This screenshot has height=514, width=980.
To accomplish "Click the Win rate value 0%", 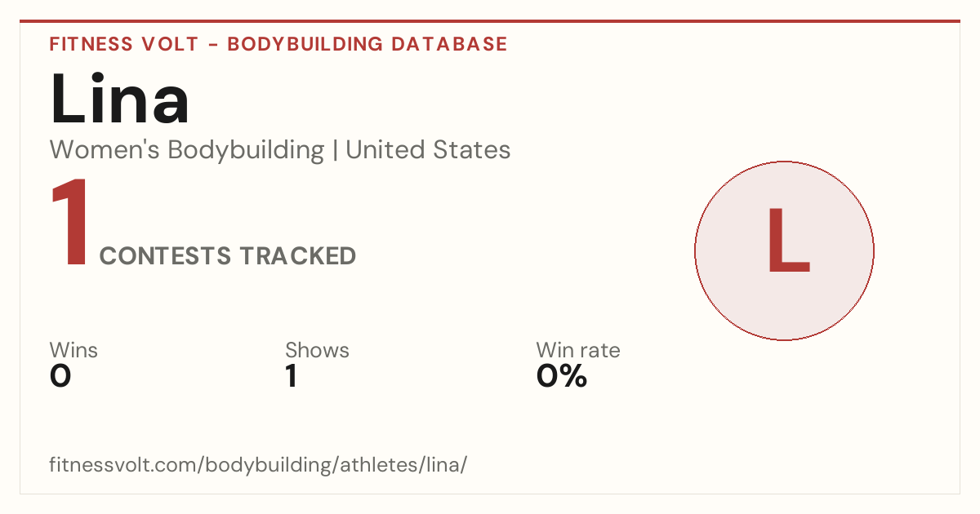I will coord(562,376).
